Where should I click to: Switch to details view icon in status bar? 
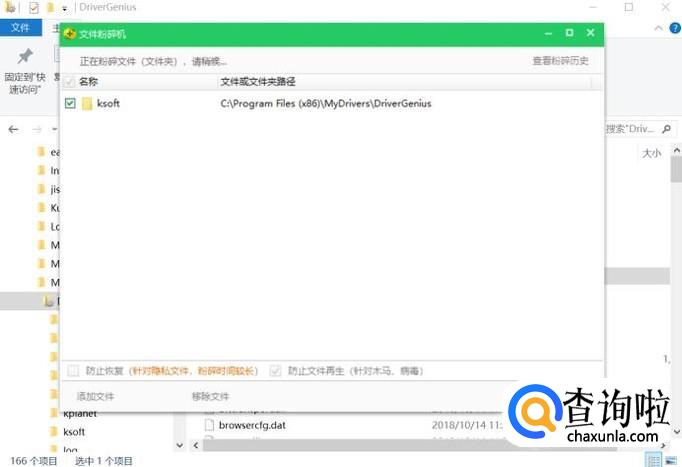pyautogui.click(x=653, y=460)
